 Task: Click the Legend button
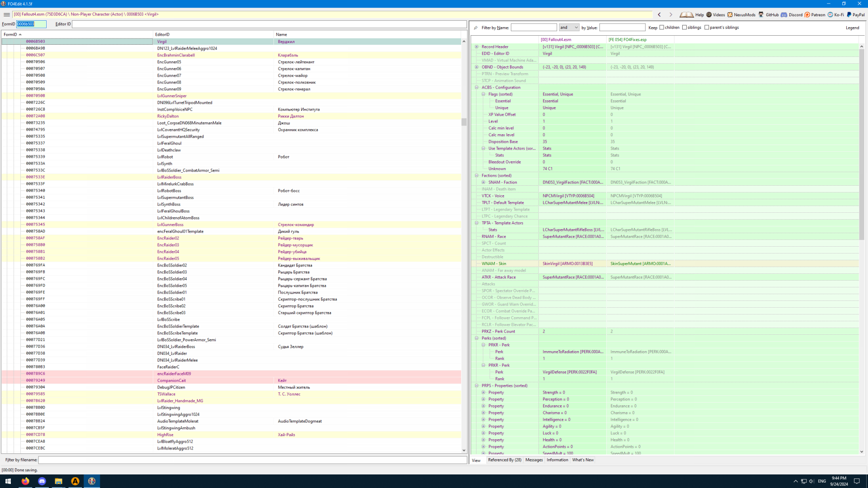point(852,28)
